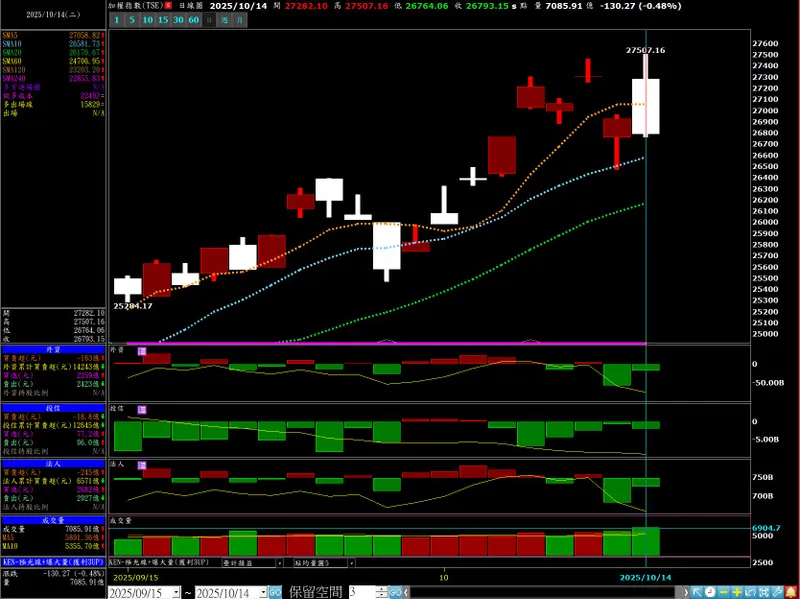This screenshot has width=800, height=599.
Task: Open the 法人 panel settings icon
Action: click(x=142, y=465)
